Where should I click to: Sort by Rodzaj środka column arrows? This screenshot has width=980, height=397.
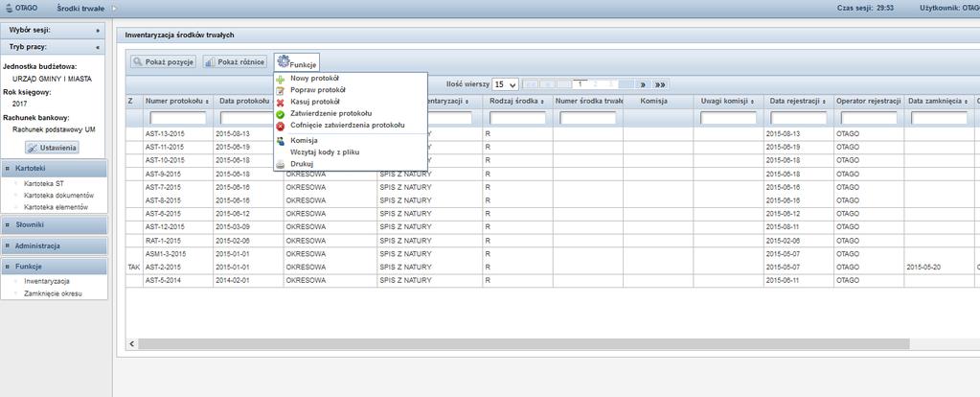pos(542,102)
